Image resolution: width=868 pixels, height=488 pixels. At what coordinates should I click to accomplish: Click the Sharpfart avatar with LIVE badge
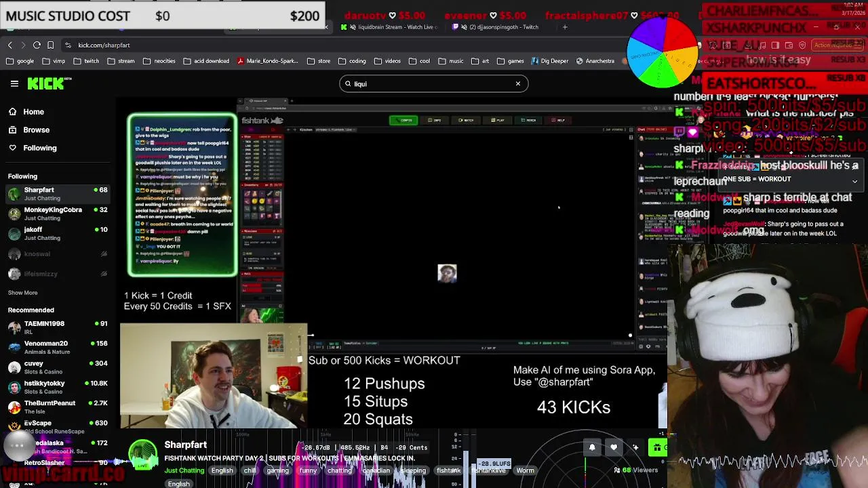[142, 455]
